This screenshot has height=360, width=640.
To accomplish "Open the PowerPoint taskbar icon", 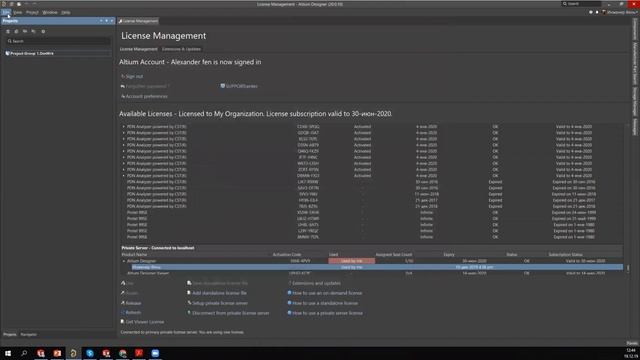I will pyautogui.click(x=57, y=353).
